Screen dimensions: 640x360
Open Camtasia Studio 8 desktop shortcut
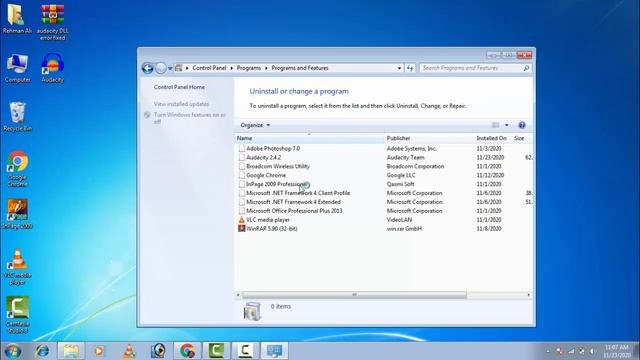(x=17, y=315)
